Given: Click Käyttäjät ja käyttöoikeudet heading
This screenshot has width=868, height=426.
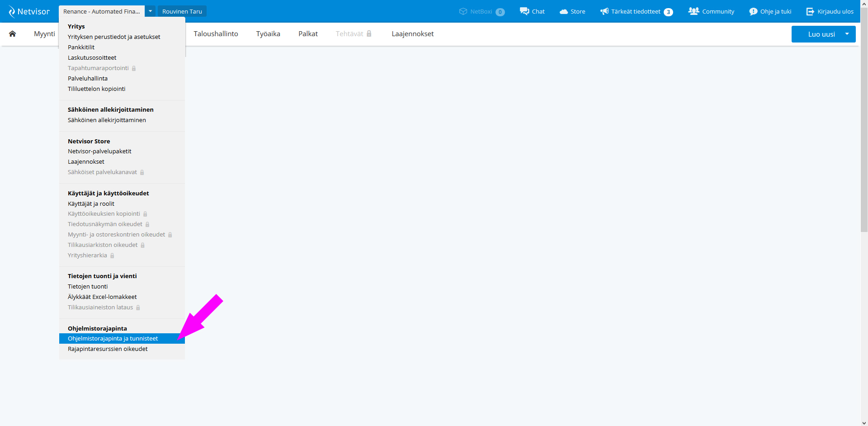Looking at the screenshot, I should (108, 193).
